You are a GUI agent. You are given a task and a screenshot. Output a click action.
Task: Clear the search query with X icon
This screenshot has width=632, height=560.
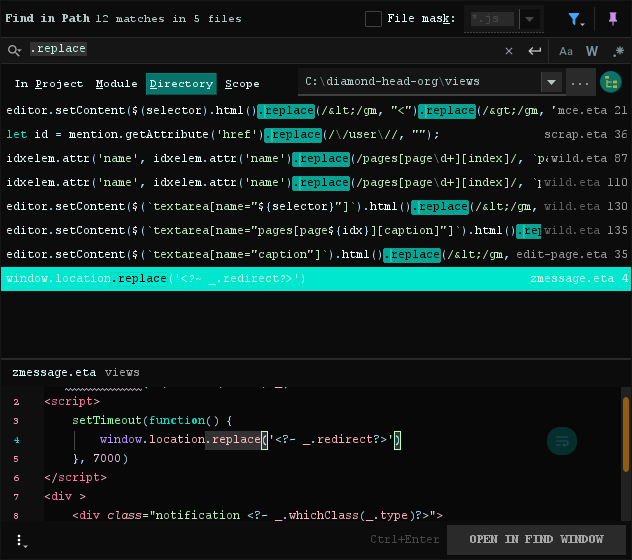pos(509,51)
